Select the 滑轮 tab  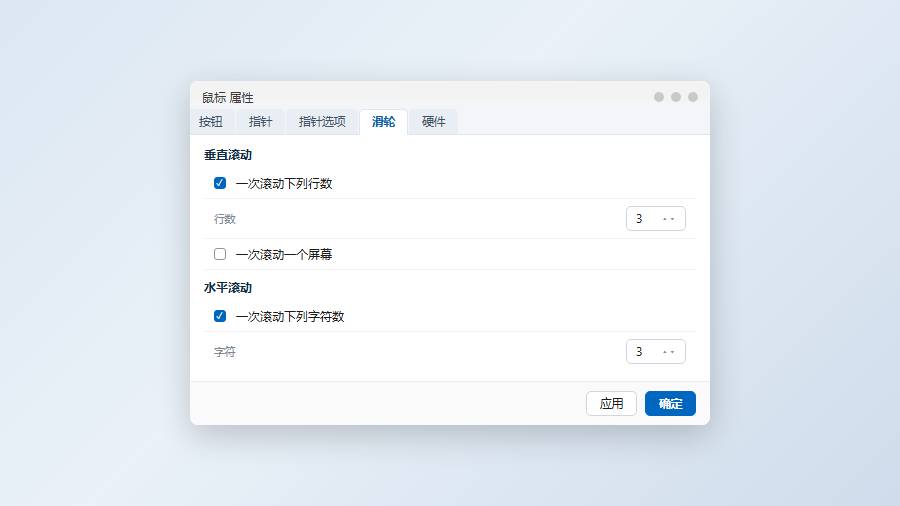click(383, 122)
